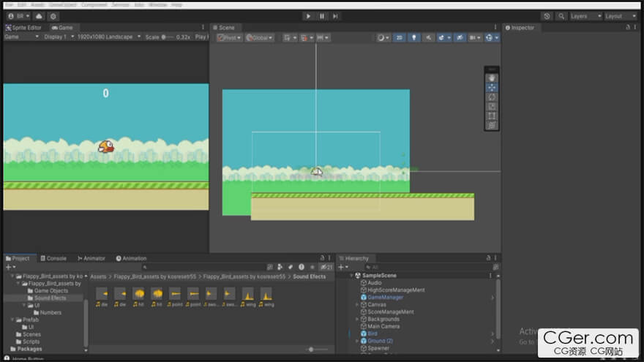
Task: Open the global search magnifier icon
Action: pos(561,16)
